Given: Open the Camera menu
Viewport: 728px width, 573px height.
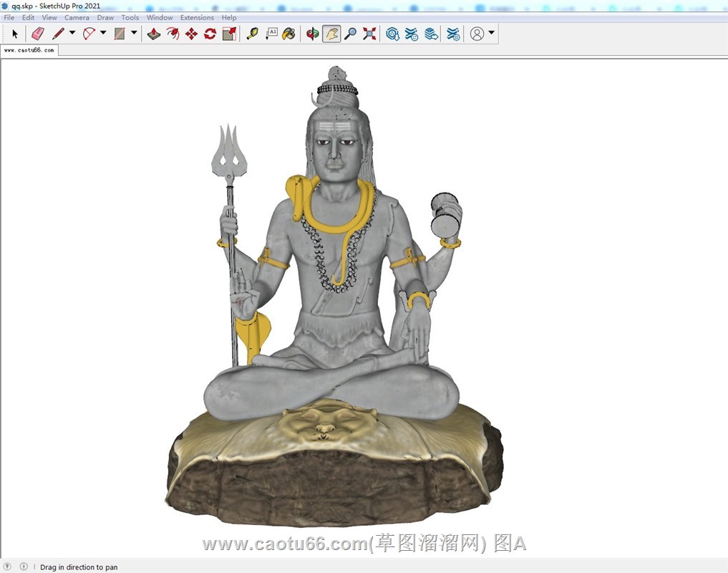Looking at the screenshot, I should (x=77, y=17).
